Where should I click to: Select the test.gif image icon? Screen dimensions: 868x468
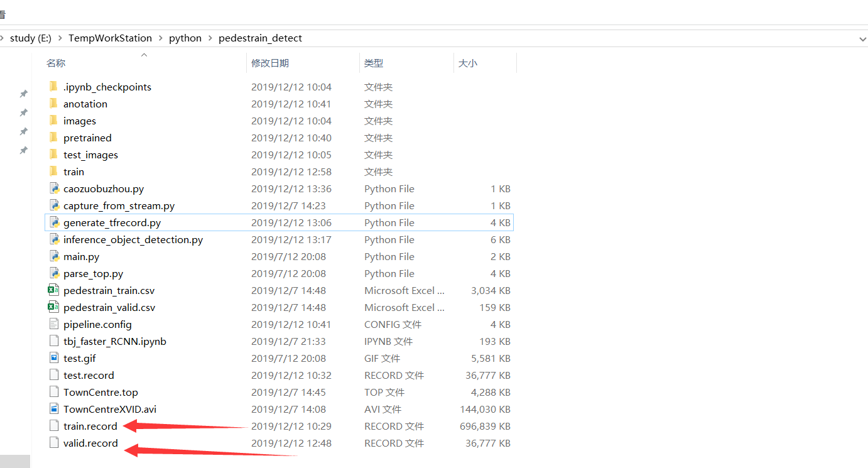point(53,358)
